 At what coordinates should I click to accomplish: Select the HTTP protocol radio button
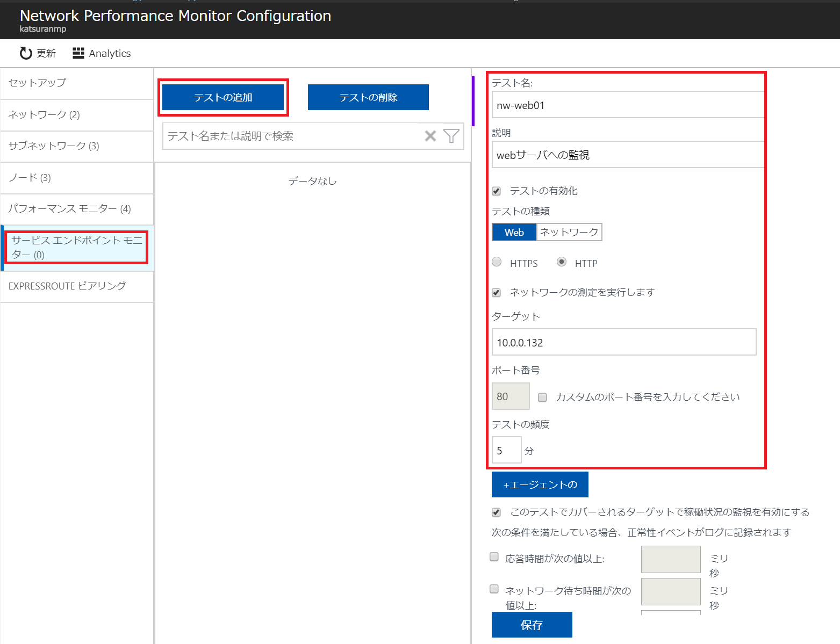562,262
